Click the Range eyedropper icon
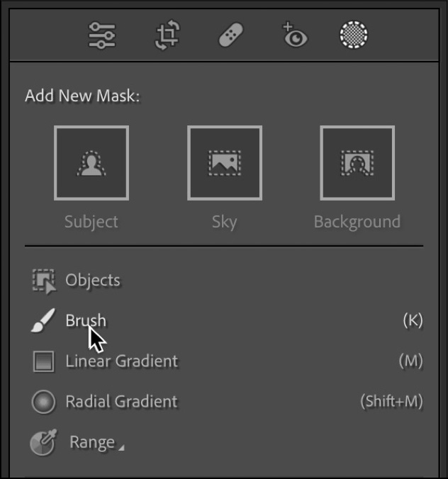This screenshot has height=479, width=448. [x=43, y=443]
